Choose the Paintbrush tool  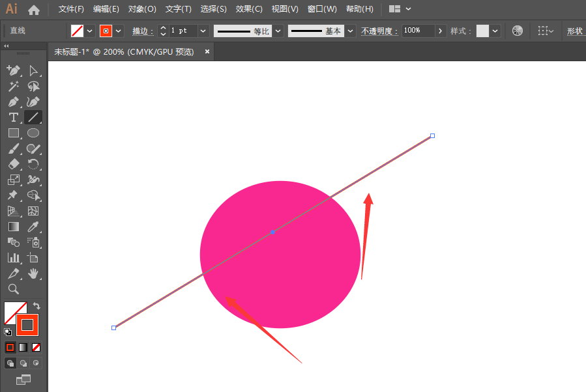tap(13, 148)
